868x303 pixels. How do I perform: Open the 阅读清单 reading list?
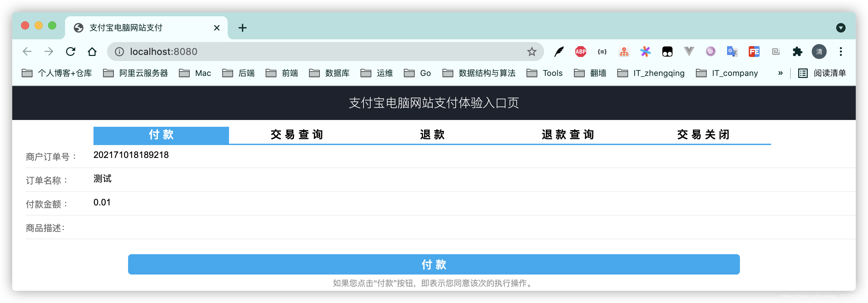[822, 73]
